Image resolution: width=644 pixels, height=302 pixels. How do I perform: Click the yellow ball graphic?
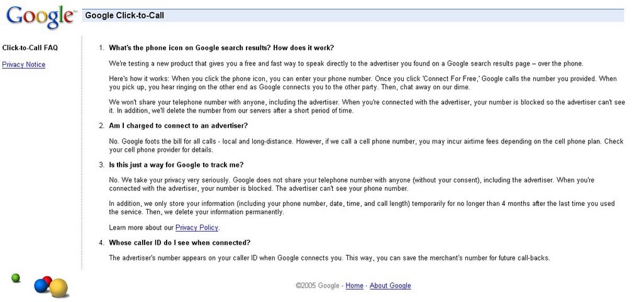click(58, 288)
